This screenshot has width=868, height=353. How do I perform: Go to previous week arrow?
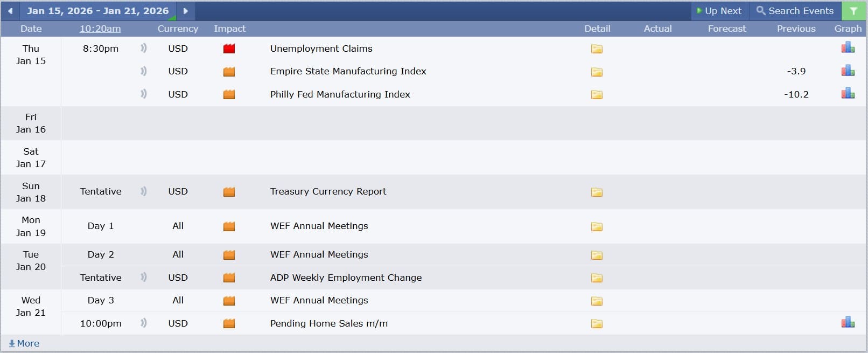(10, 11)
